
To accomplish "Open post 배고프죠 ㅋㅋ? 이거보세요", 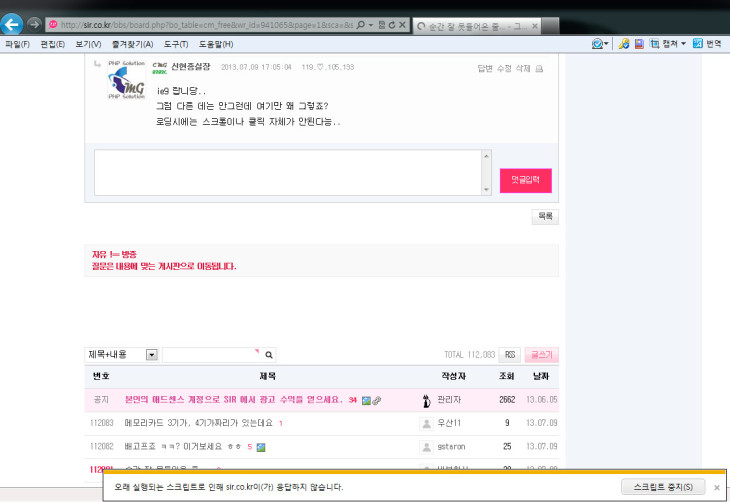I will pos(182,446).
